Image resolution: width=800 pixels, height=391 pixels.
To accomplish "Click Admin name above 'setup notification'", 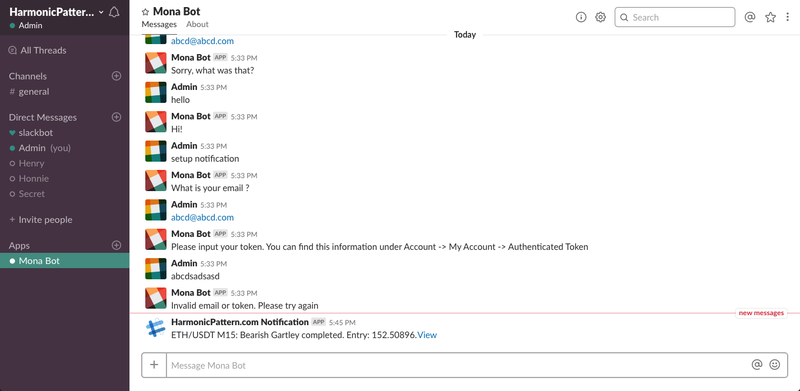I will point(184,145).
